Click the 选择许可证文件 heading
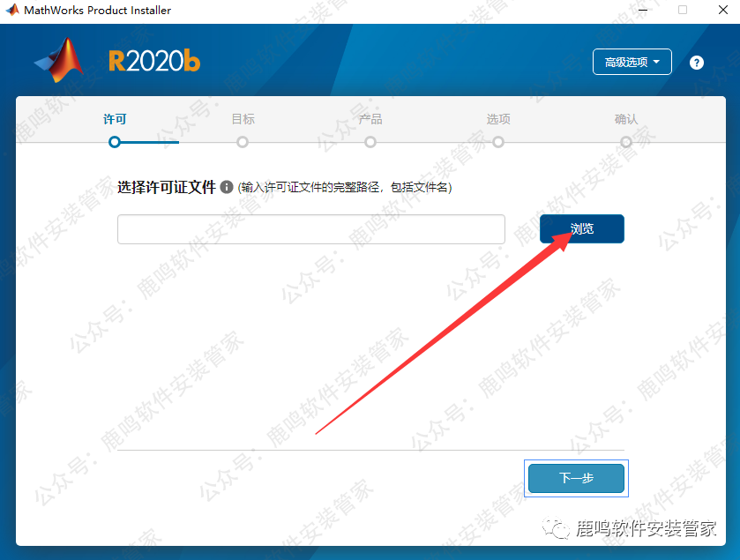The width and height of the screenshot is (740, 560). click(x=166, y=187)
